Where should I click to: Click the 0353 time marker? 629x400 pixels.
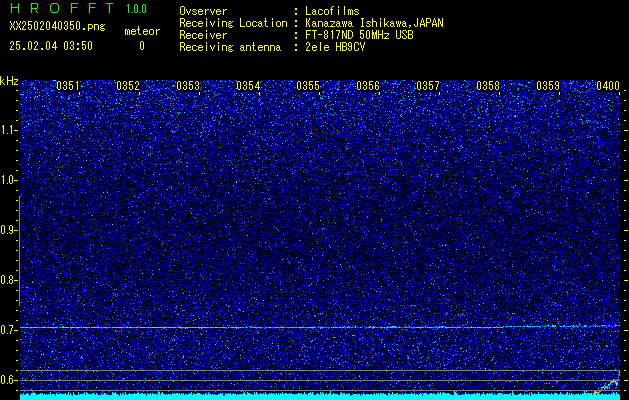tap(188, 86)
